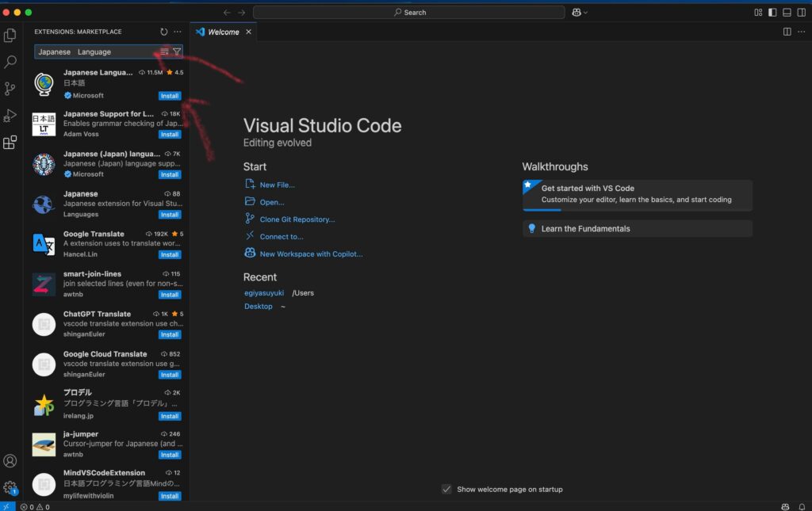
Task: Install Japanese Language Pack by Microsoft
Action: pyautogui.click(x=170, y=96)
